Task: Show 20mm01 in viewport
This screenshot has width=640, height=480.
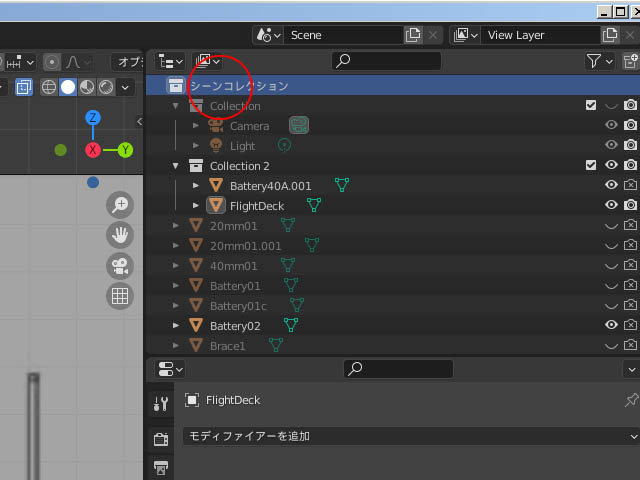Action: coord(611,226)
